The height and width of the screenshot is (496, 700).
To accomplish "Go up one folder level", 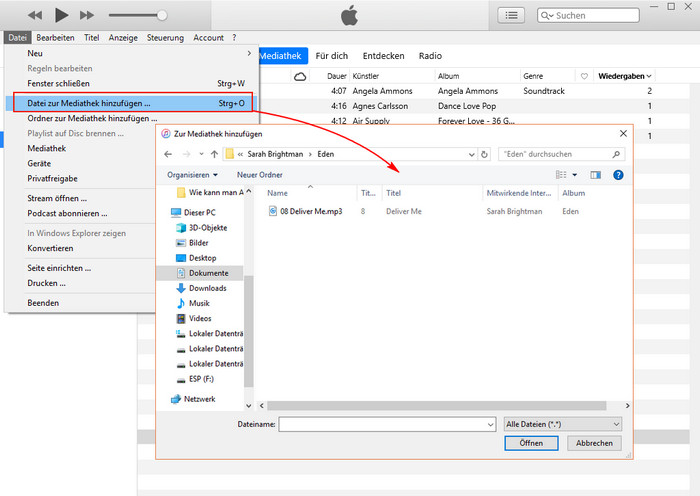I will tap(214, 154).
